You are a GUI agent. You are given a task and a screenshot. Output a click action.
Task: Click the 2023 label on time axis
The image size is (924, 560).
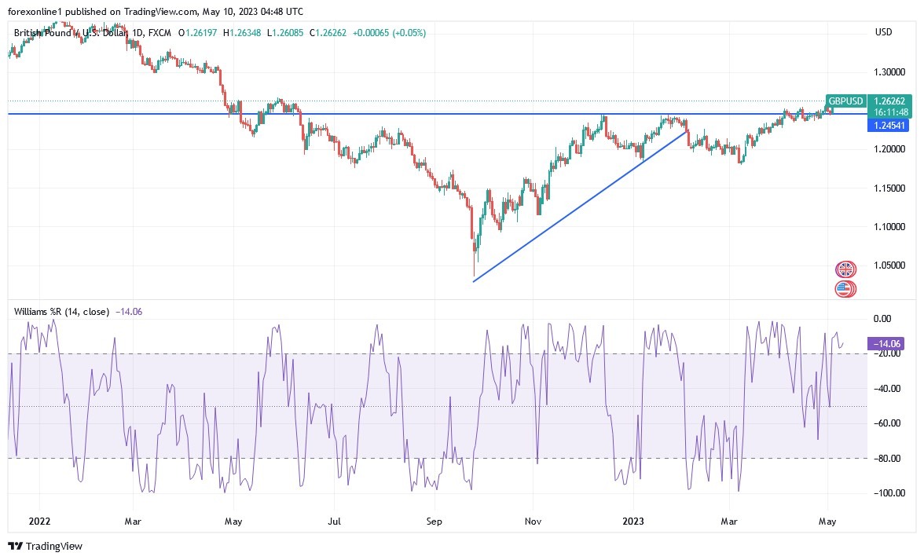[x=633, y=522]
